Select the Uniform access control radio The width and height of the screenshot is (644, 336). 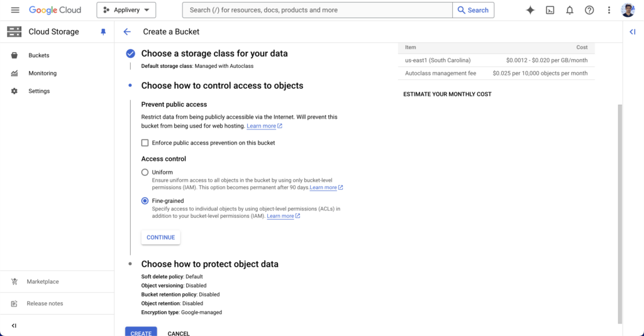point(145,172)
